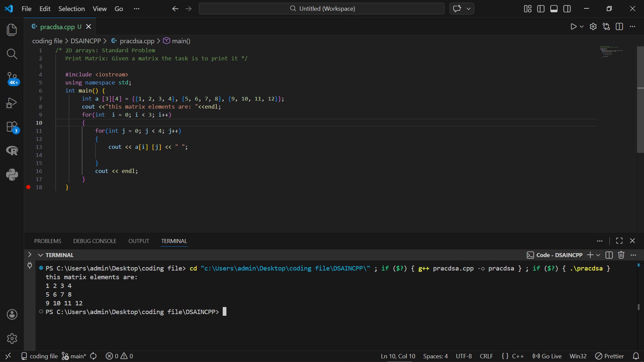Open new terminal launch profile dropdown
The width and height of the screenshot is (644, 362).
[598, 255]
